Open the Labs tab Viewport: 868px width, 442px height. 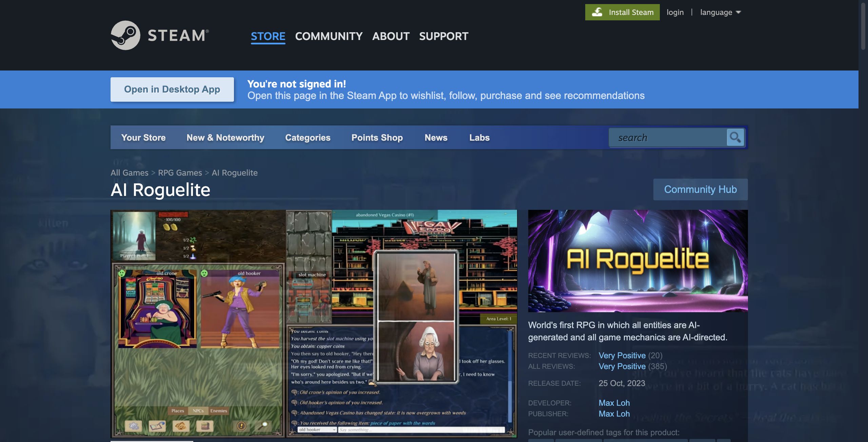pos(479,137)
